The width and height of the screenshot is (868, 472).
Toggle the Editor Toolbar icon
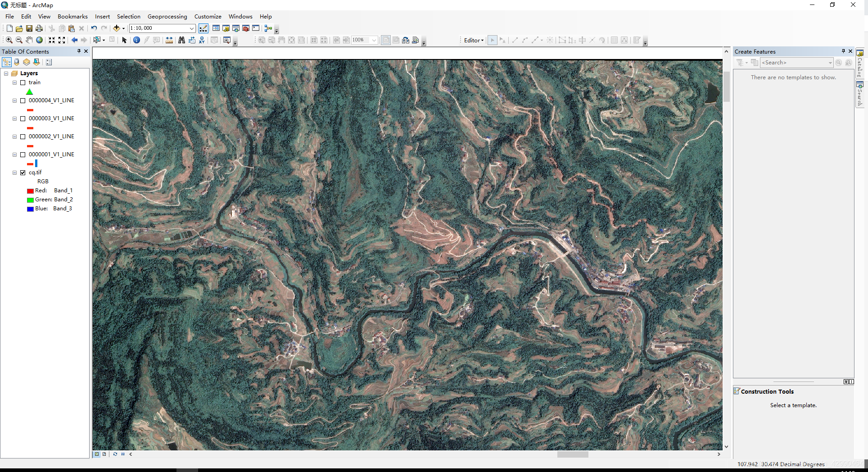point(203,28)
